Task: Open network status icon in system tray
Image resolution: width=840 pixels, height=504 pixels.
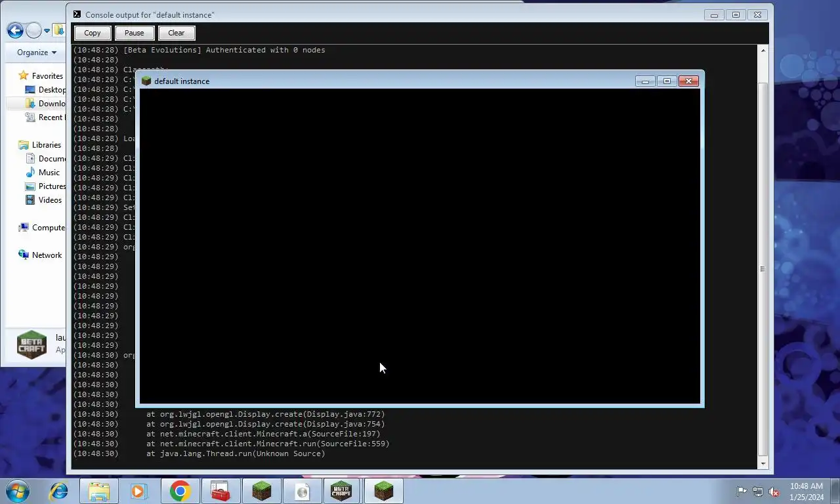Action: coord(758,492)
